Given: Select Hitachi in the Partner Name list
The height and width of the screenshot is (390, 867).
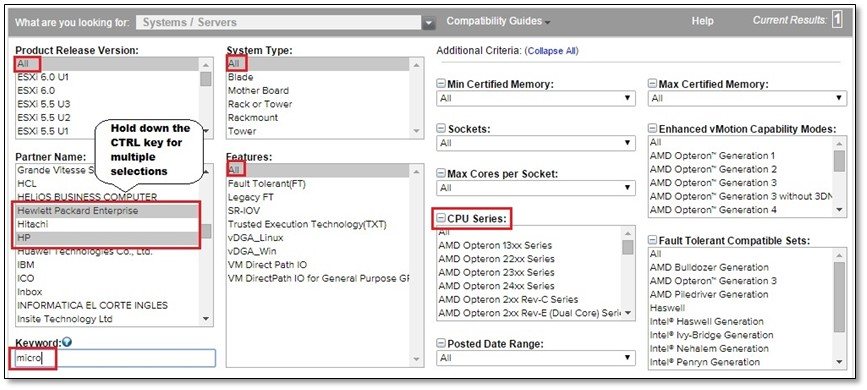Looking at the screenshot, I should [105, 225].
